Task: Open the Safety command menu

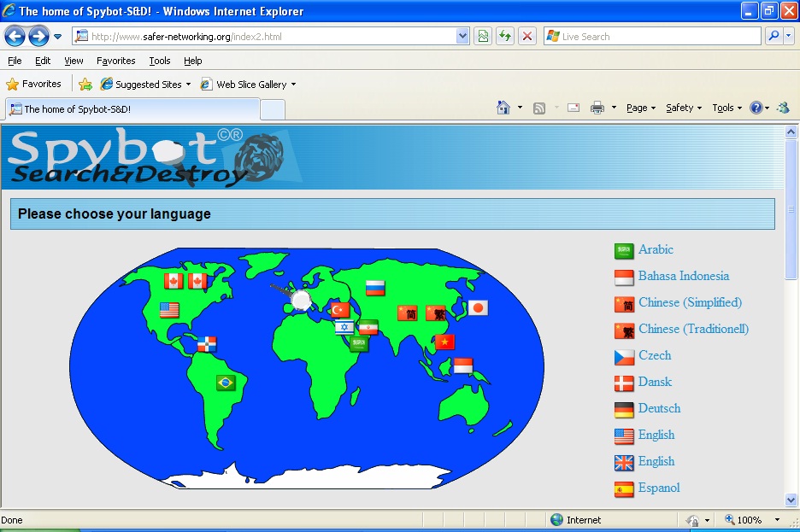Action: [x=684, y=108]
